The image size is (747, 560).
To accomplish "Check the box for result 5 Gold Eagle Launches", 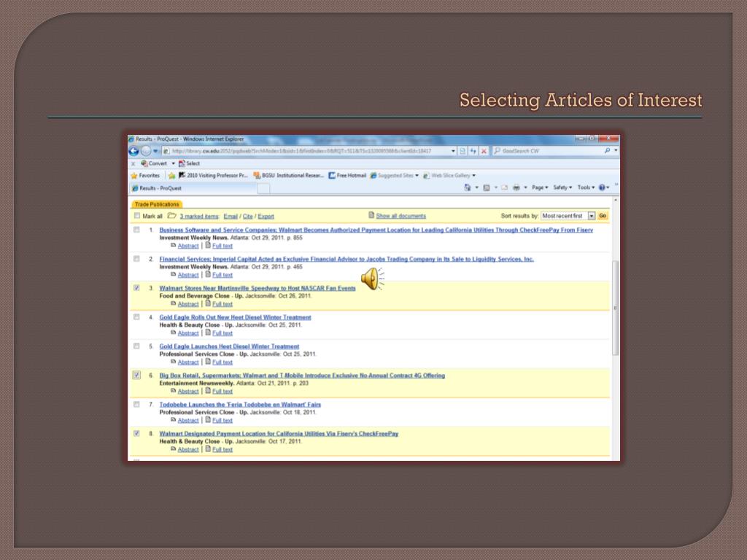I will click(136, 346).
